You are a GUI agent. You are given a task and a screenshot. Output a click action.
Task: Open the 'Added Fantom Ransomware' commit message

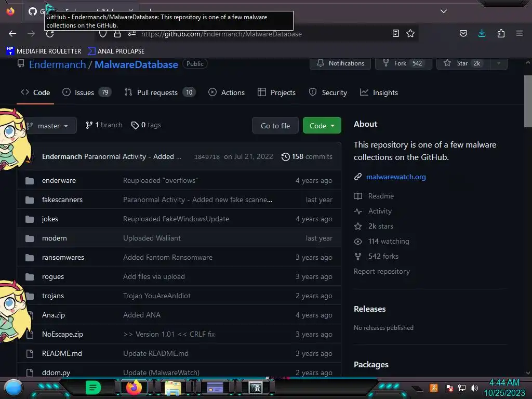coord(168,258)
